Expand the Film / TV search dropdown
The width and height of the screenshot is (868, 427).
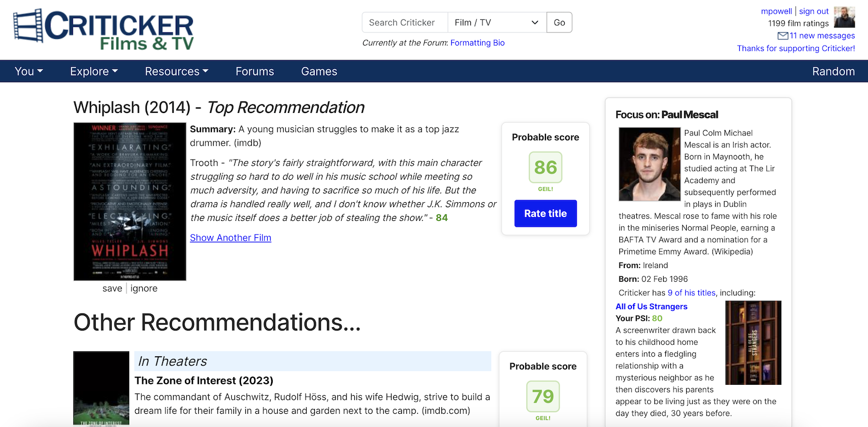(x=497, y=22)
